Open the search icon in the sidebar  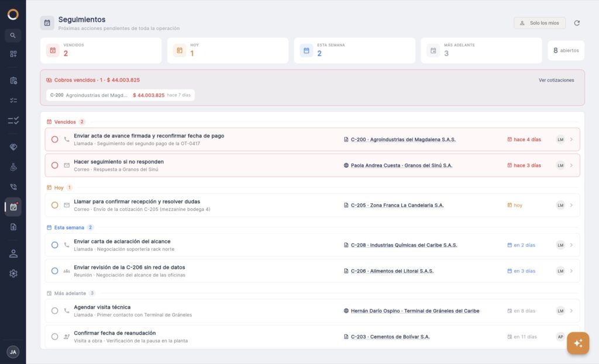13,36
